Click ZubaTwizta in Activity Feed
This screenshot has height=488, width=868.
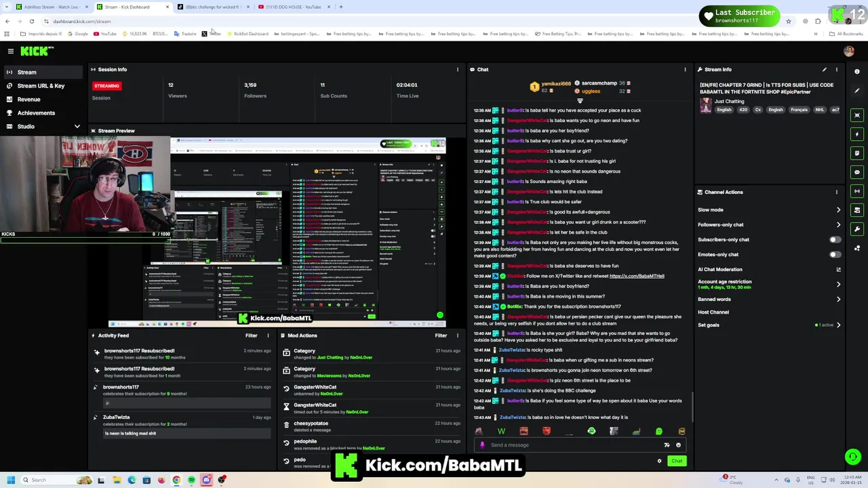[117, 417]
